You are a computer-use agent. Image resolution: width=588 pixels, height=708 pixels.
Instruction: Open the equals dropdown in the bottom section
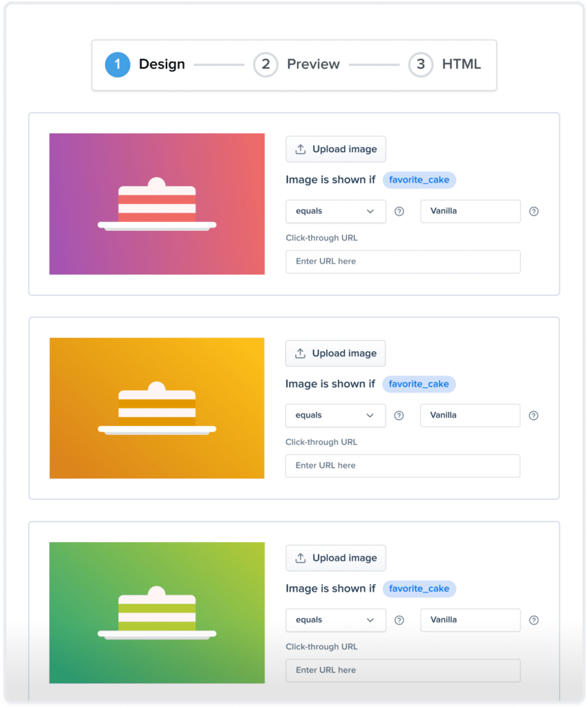[x=335, y=620]
